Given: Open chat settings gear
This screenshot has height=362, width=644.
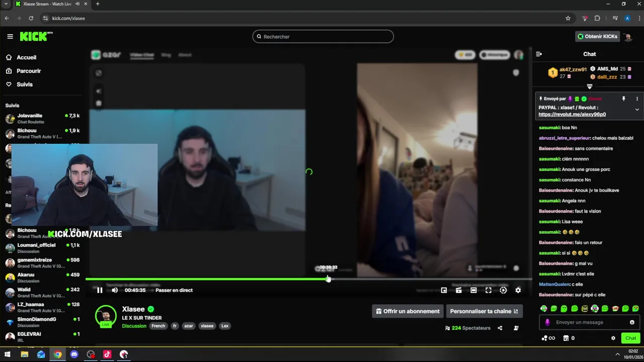Looking at the screenshot, I should (613, 338).
